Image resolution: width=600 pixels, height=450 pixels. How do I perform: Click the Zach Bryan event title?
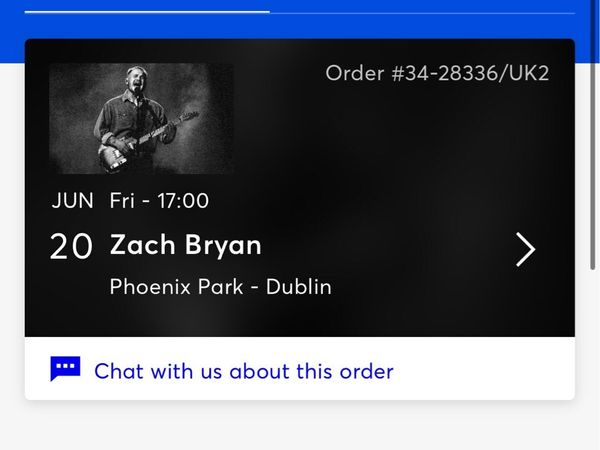click(x=186, y=245)
